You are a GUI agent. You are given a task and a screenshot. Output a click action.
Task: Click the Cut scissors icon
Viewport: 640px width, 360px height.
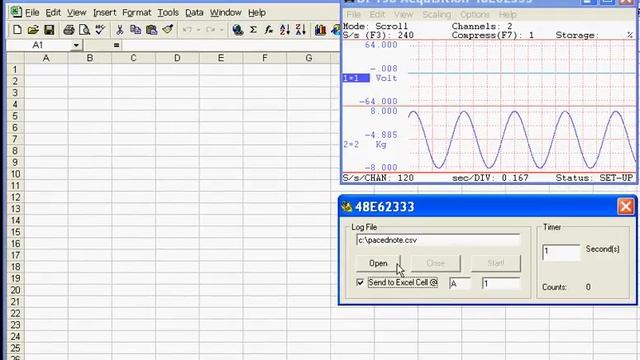pyautogui.click(x=120, y=30)
